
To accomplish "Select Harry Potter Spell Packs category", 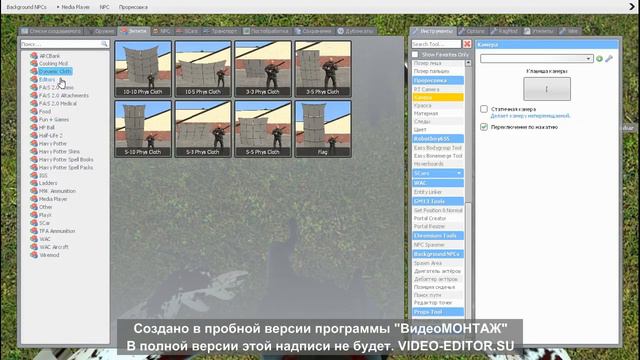I will click(66, 167).
